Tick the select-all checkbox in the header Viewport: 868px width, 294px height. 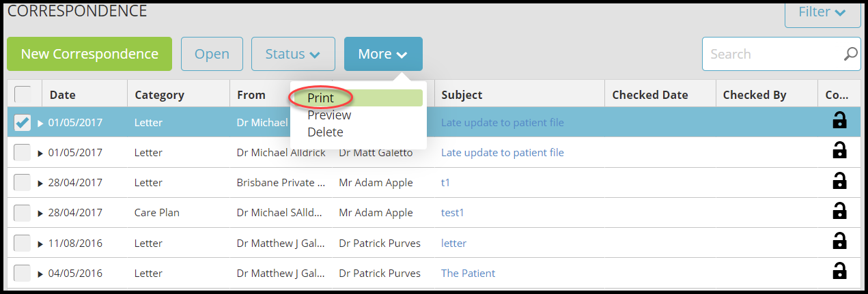(x=23, y=94)
